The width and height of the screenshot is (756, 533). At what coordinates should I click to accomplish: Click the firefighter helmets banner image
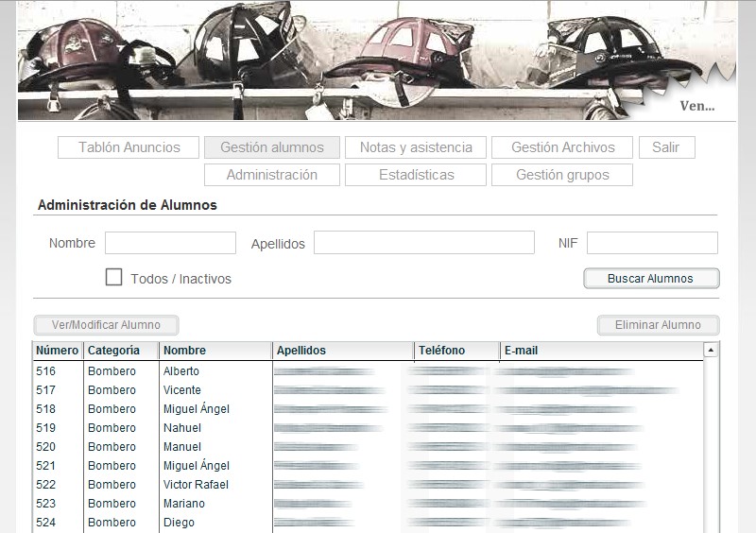coord(377,60)
